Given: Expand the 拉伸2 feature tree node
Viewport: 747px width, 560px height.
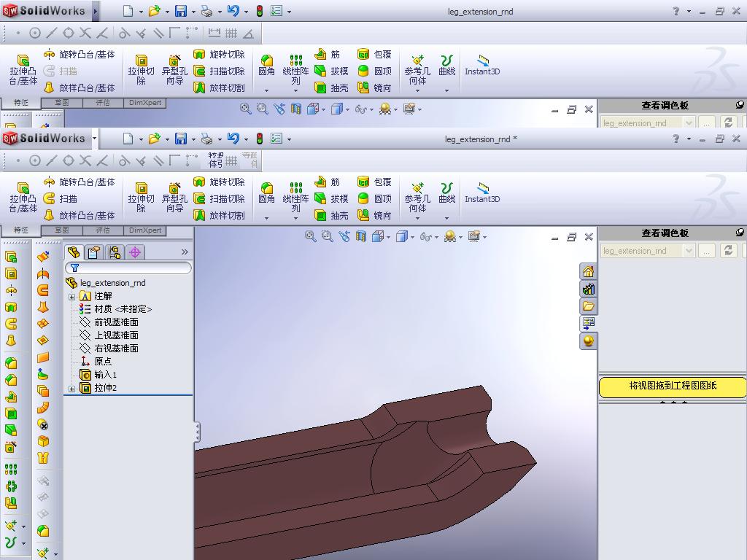Looking at the screenshot, I should [x=72, y=389].
